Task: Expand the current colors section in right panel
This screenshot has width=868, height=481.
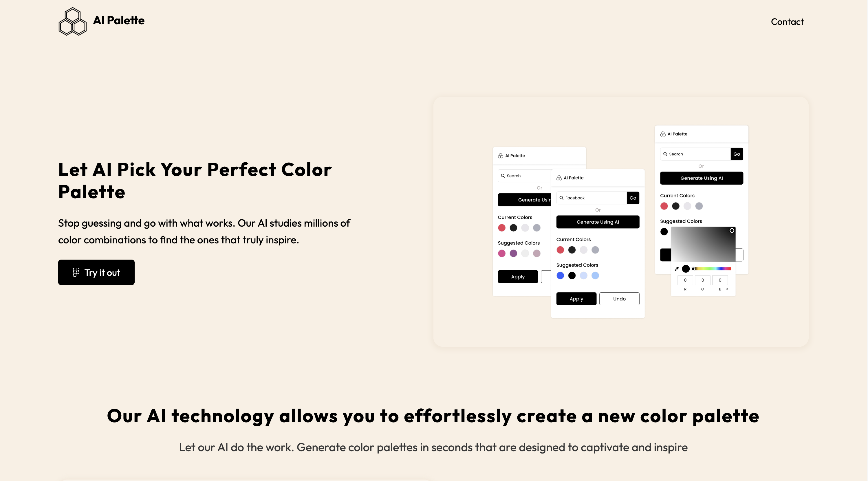Action: [677, 195]
